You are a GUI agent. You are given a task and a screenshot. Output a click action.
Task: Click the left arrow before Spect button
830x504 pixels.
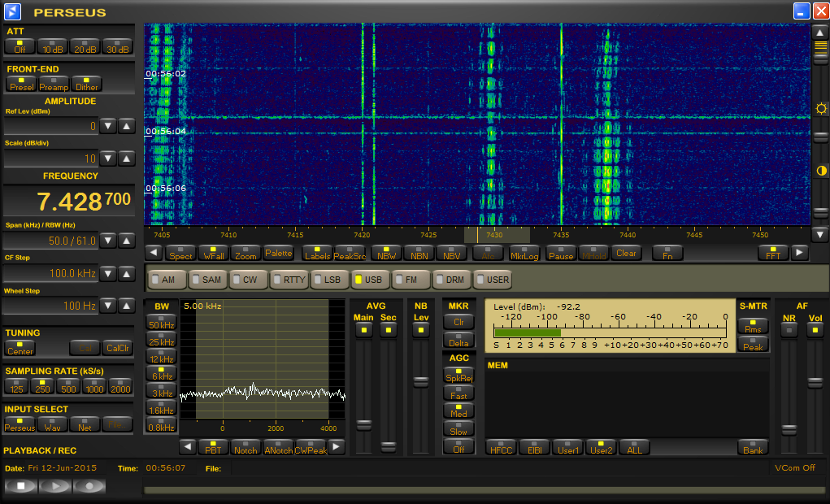click(154, 253)
